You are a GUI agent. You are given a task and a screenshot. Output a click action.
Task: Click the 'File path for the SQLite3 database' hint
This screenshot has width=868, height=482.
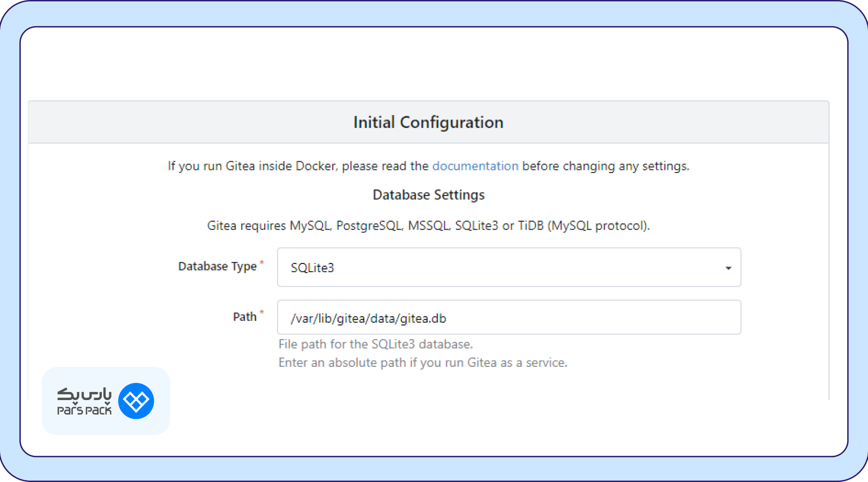point(376,344)
